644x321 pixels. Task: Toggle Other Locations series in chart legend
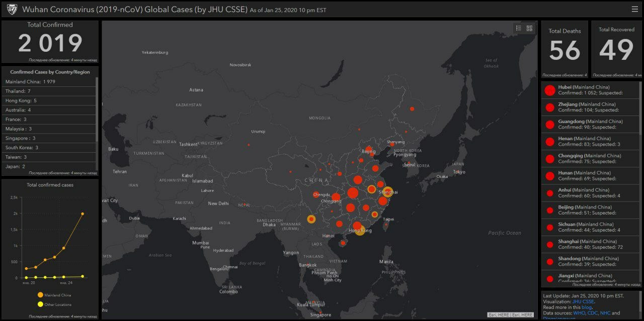(x=54, y=304)
